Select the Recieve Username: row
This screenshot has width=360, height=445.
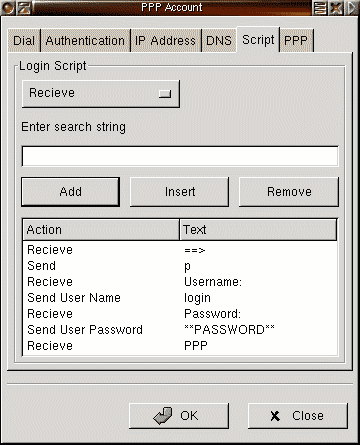(x=180, y=282)
